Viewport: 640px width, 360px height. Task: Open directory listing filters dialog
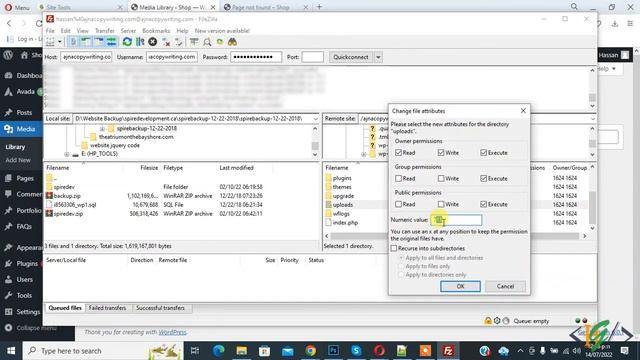coord(194,42)
